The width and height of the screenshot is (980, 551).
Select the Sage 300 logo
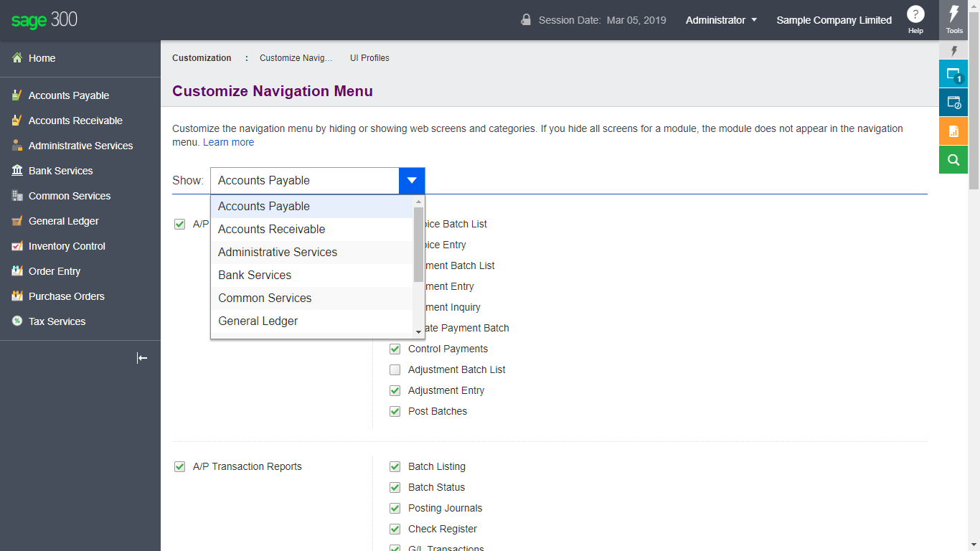[x=43, y=20]
